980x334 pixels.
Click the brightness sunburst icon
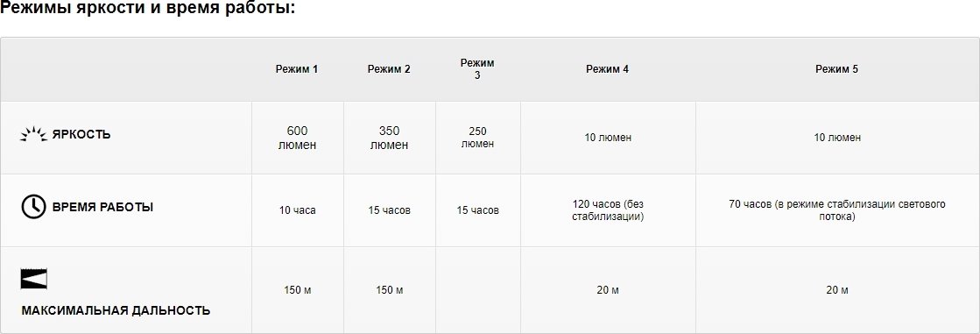(x=33, y=134)
